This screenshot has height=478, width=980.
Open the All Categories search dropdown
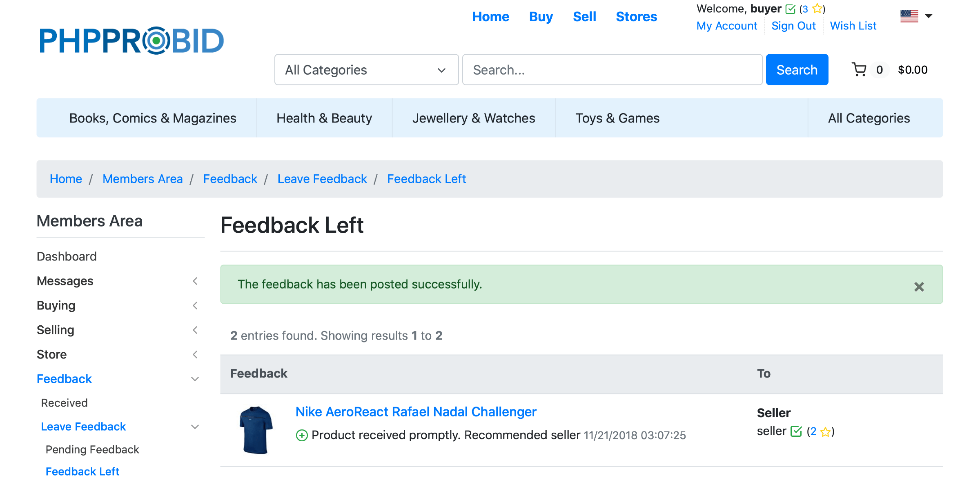pyautogui.click(x=366, y=70)
